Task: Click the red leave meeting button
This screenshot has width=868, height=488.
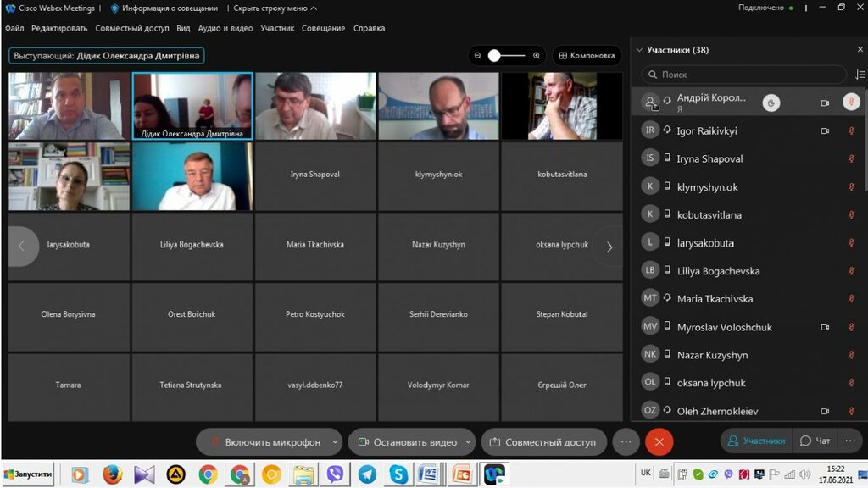Action: (x=659, y=441)
